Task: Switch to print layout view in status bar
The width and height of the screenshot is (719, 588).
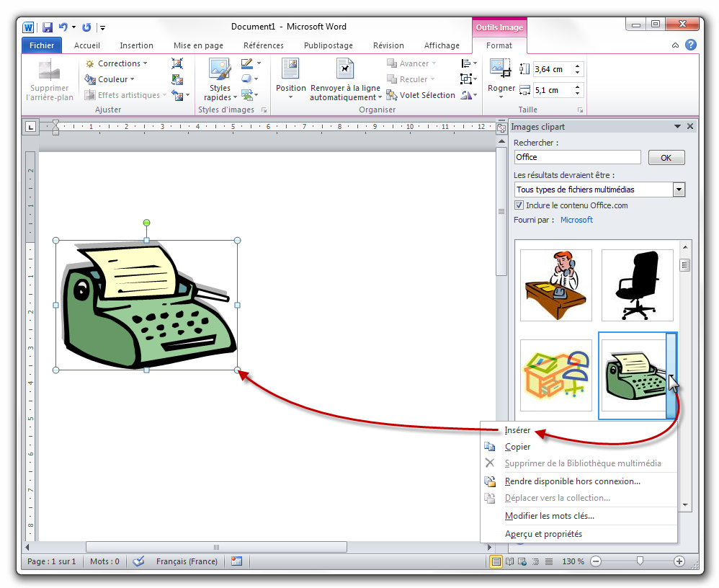Action: coord(496,561)
